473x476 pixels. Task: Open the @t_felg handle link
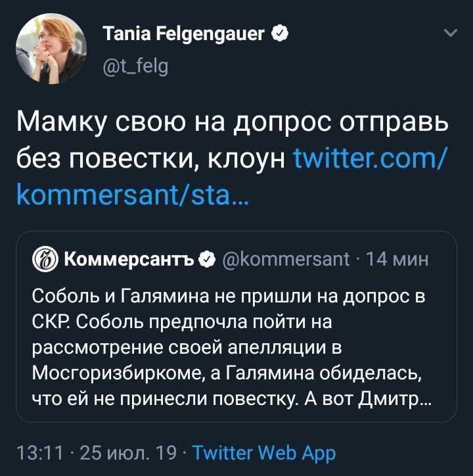(135, 65)
